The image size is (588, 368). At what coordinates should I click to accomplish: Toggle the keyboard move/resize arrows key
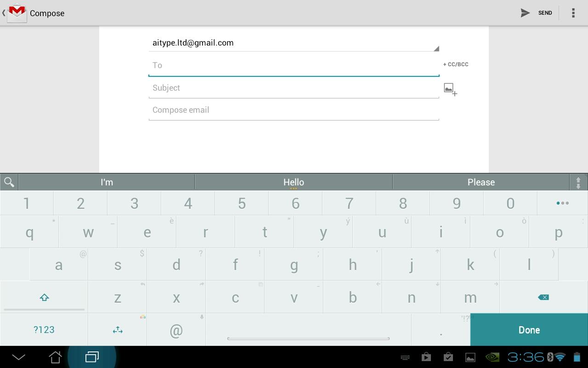(x=118, y=330)
